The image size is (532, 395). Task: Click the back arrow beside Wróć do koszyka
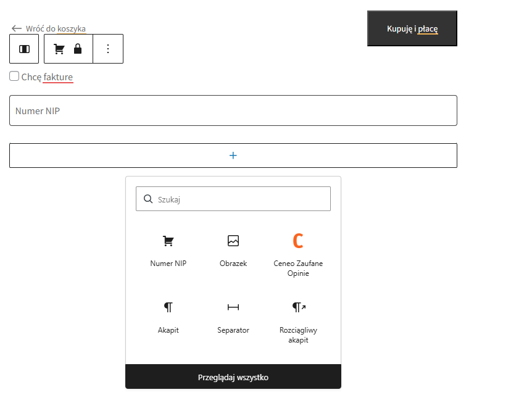pyautogui.click(x=15, y=28)
